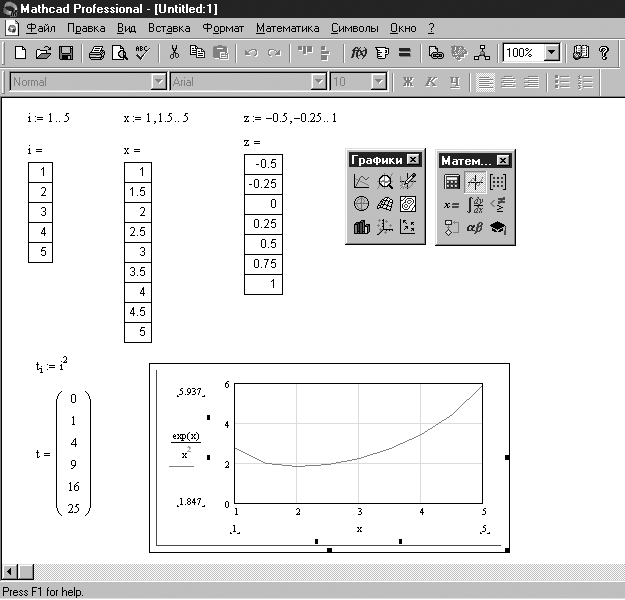Paste from the clipboard with the Paste icon
Viewport: 625px width, 600px height.
coord(220,53)
